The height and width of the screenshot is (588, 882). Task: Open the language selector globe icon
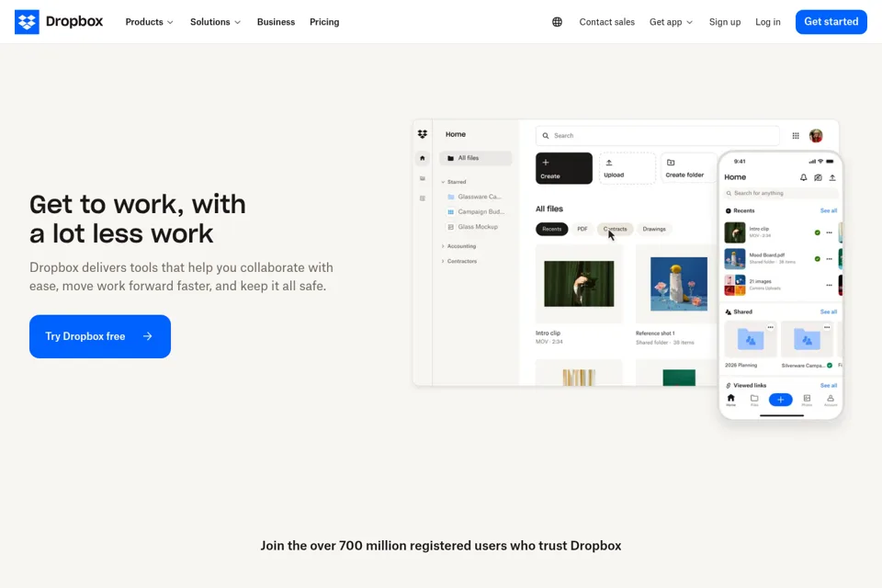coord(557,22)
